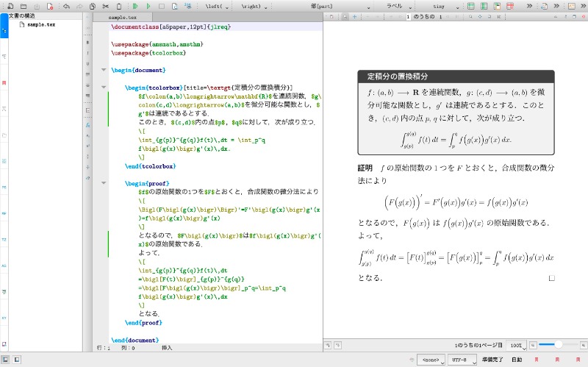Open the UTF-8 encoding dropdown
The width and height of the screenshot is (588, 367).
coord(462,360)
